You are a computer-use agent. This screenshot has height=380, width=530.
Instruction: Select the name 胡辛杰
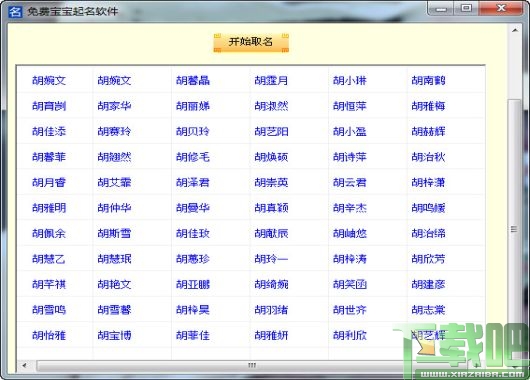click(x=350, y=208)
